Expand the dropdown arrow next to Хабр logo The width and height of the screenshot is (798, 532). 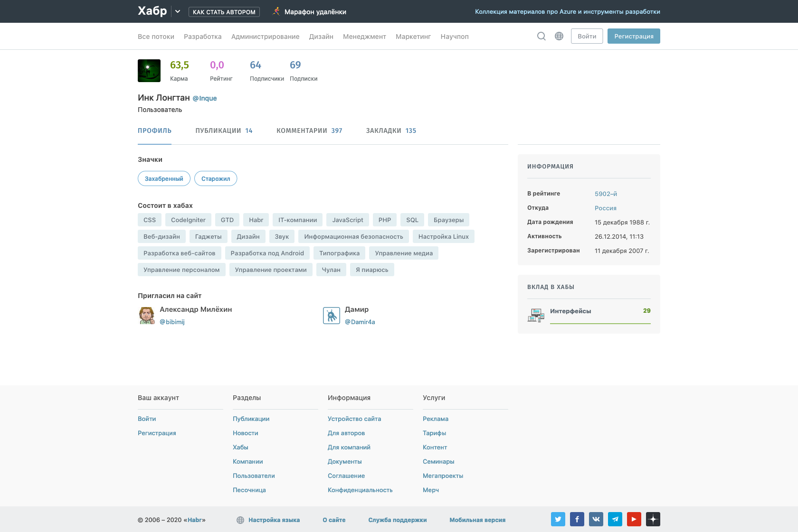tap(178, 11)
